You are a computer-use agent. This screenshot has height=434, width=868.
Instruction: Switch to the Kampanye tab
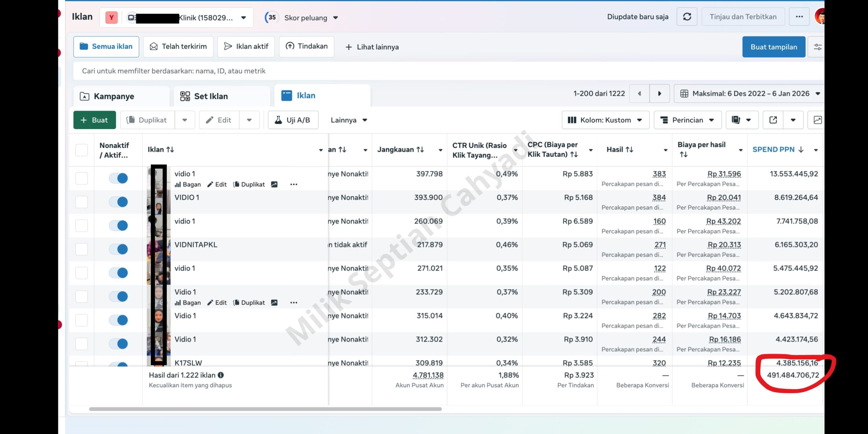pyautogui.click(x=114, y=96)
